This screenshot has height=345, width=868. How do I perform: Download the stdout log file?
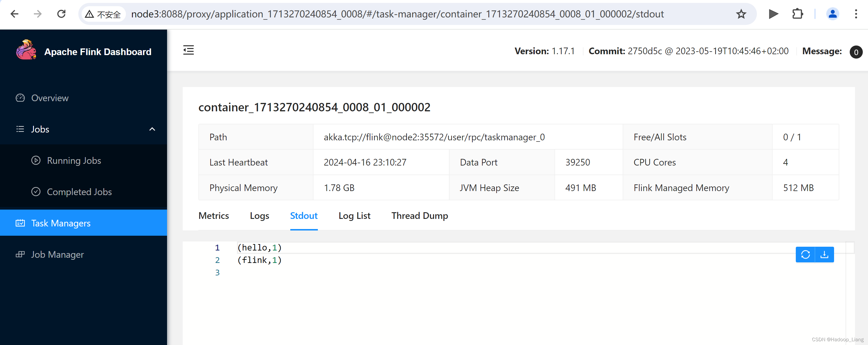(x=824, y=254)
